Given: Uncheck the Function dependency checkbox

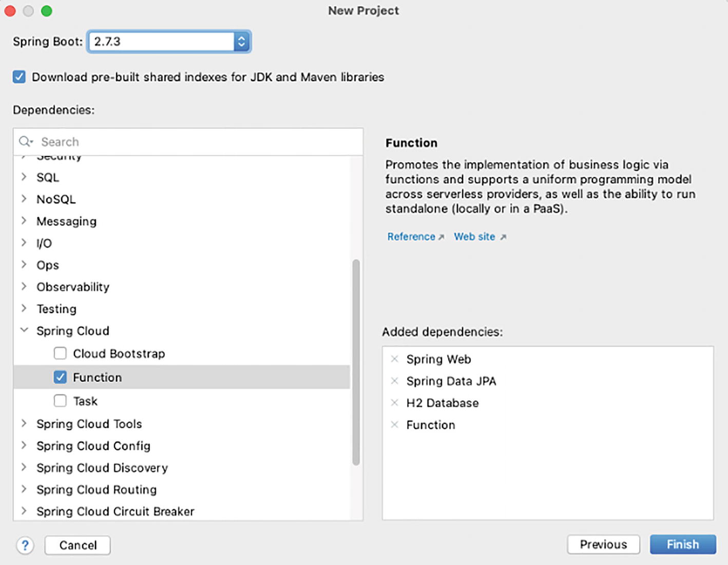Looking at the screenshot, I should click(x=60, y=377).
